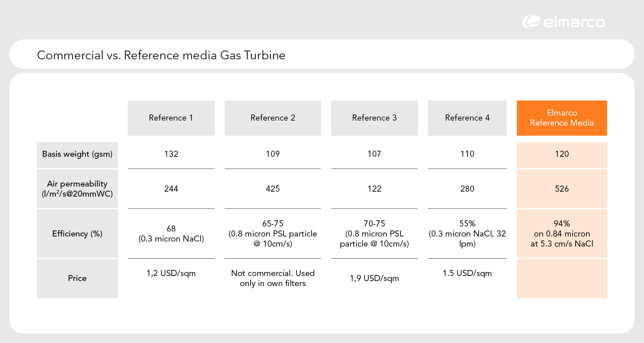This screenshot has width=644, height=343.
Task: Click the Not commercial price note
Action: click(273, 278)
